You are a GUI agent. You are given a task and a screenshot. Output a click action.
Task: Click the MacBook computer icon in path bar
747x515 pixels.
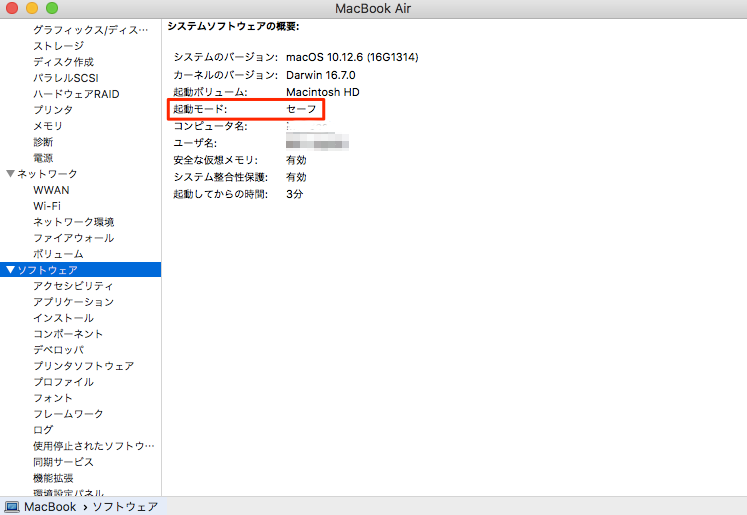(11, 506)
